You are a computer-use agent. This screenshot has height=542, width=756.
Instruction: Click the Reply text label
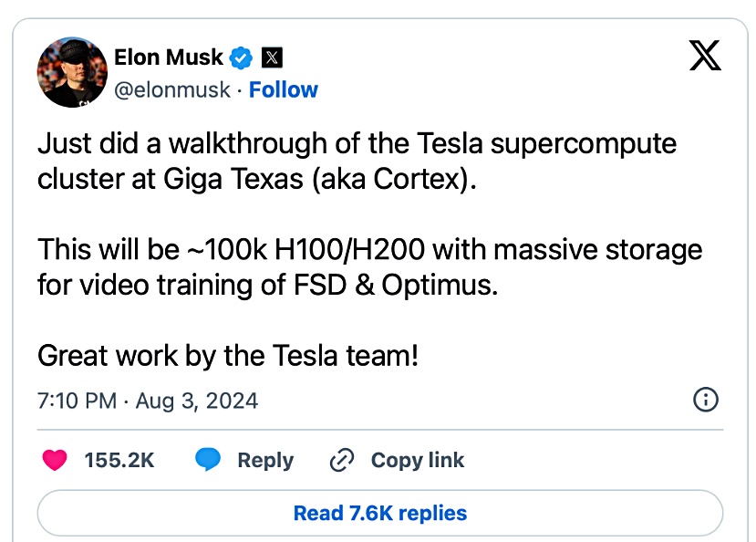pos(265,461)
